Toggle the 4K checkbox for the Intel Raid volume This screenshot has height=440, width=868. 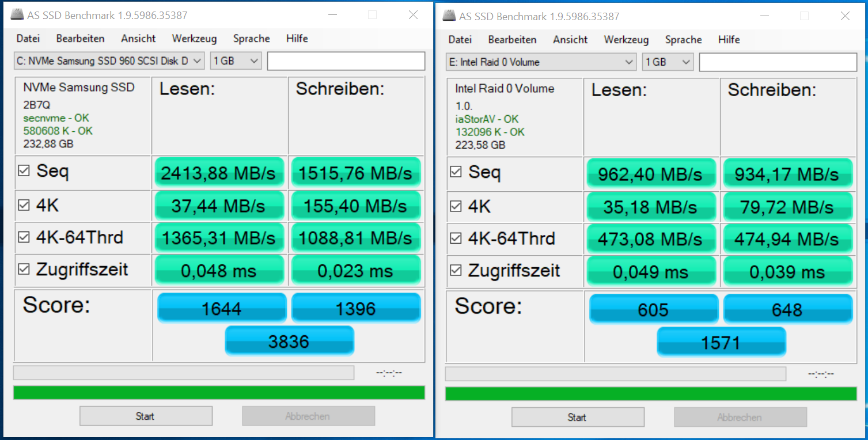[x=456, y=206]
